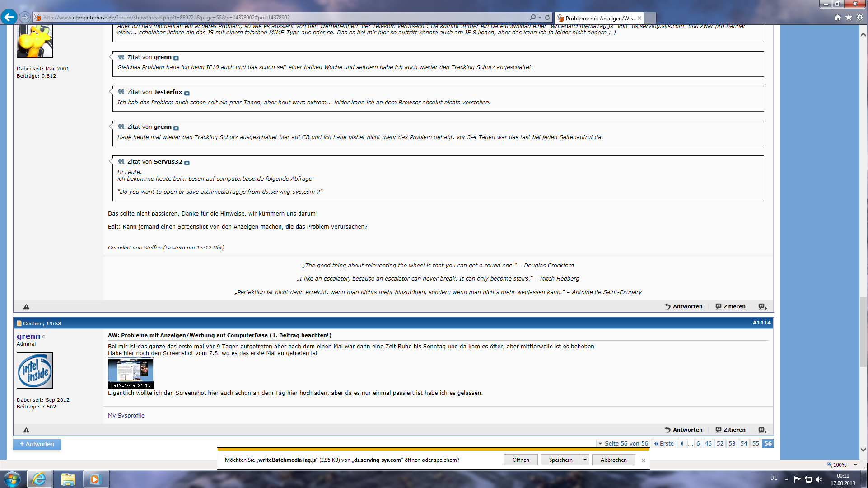This screenshot has height=488, width=868.
Task: Report grenn's post with warning triangle
Action: (x=26, y=430)
